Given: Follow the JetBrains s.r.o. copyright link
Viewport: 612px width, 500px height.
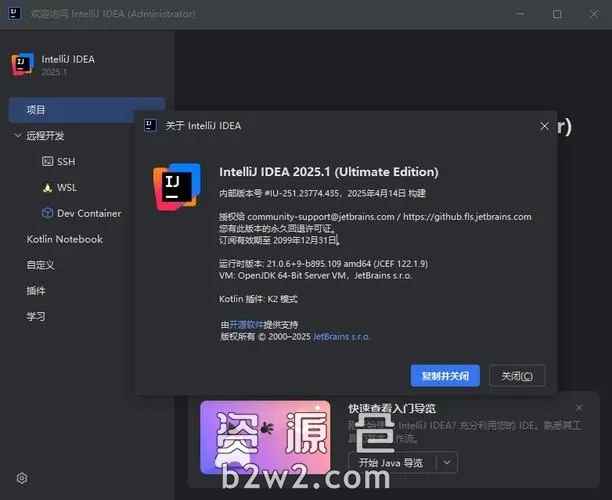Looking at the screenshot, I should 341,337.
